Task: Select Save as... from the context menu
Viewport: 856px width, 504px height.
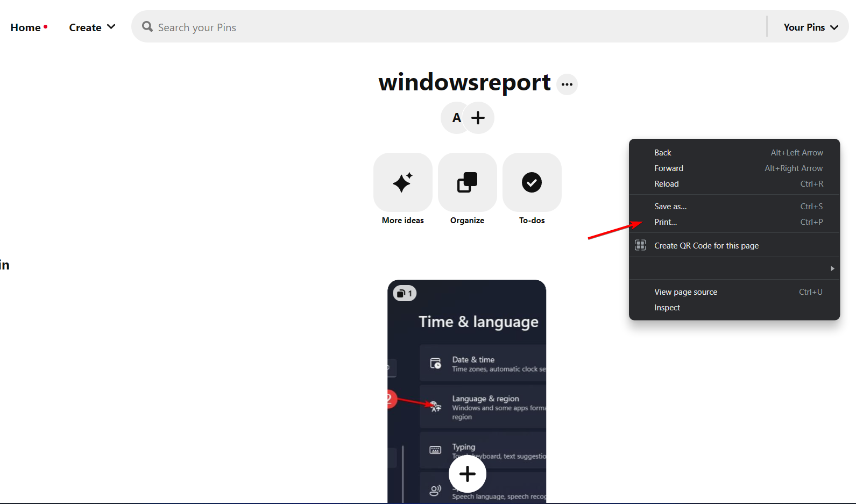Action: pyautogui.click(x=734, y=207)
